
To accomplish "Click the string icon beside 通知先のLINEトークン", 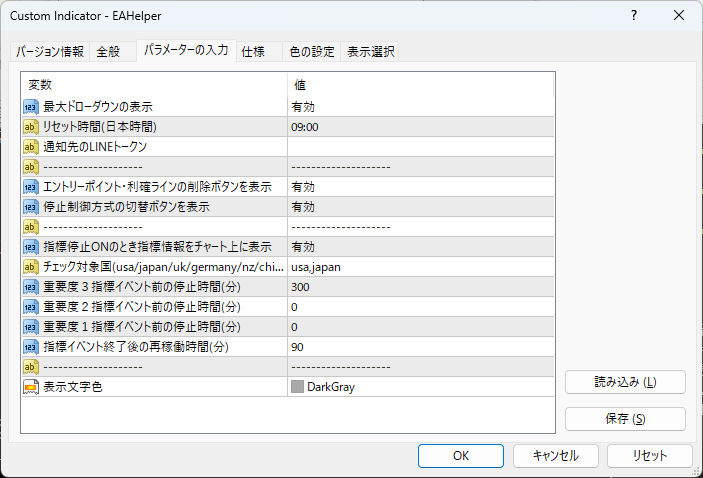I will pyautogui.click(x=31, y=146).
